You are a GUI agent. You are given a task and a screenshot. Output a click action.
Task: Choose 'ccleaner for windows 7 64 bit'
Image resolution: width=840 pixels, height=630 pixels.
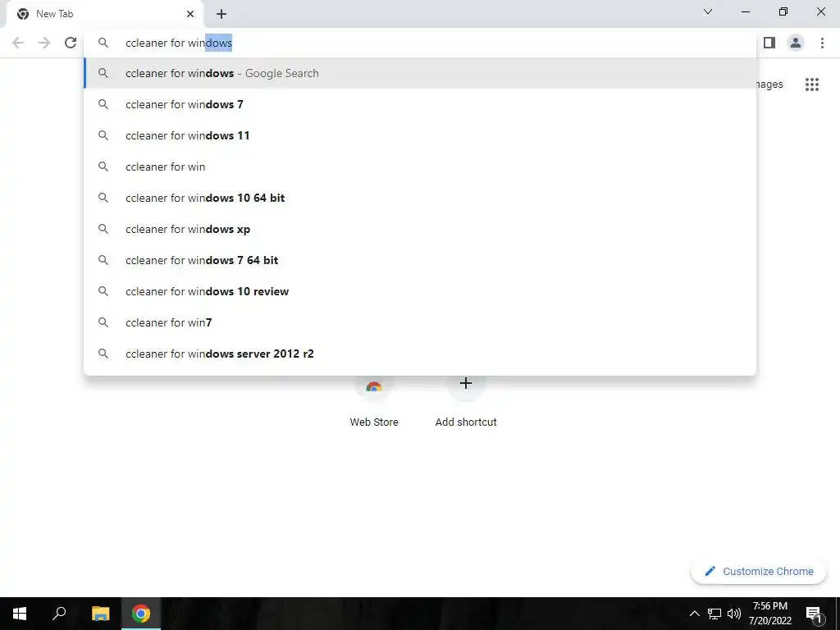[420, 260]
